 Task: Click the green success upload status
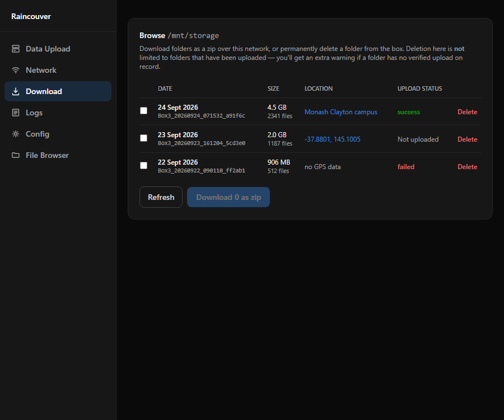coord(409,112)
